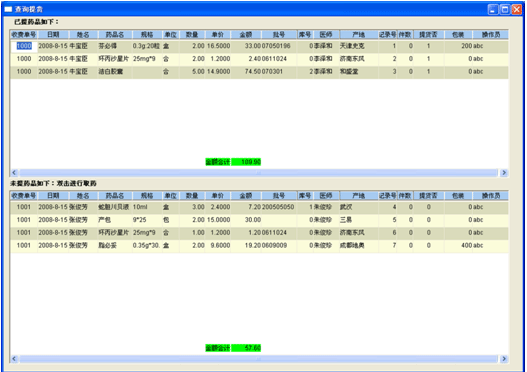Click the amount 30.00 cell

click(x=246, y=220)
